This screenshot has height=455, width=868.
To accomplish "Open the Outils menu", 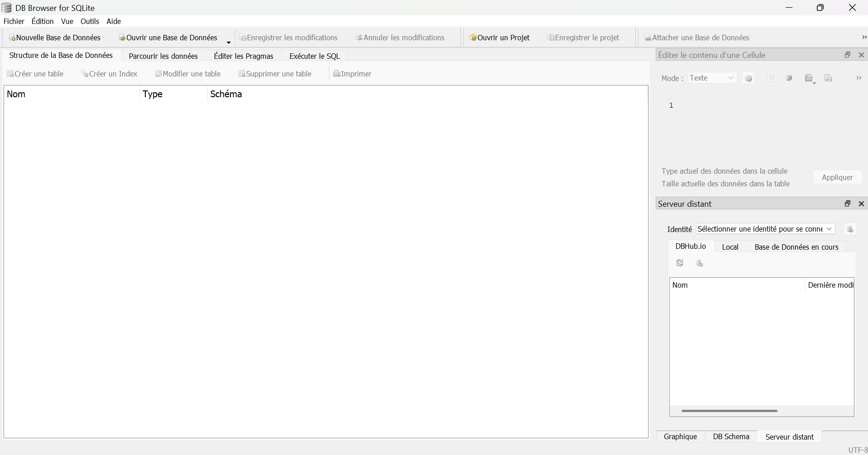I will 90,21.
